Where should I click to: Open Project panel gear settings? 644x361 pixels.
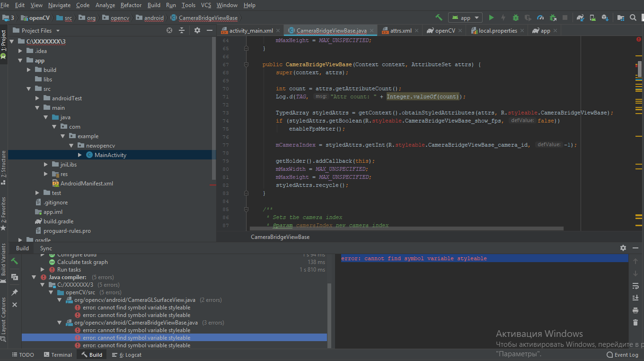coord(197,30)
